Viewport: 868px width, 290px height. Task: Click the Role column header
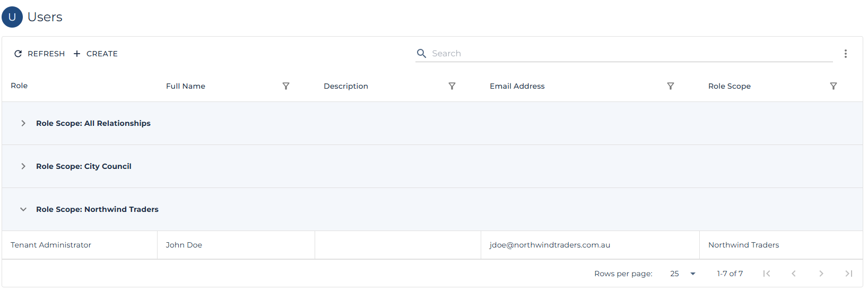tap(19, 86)
